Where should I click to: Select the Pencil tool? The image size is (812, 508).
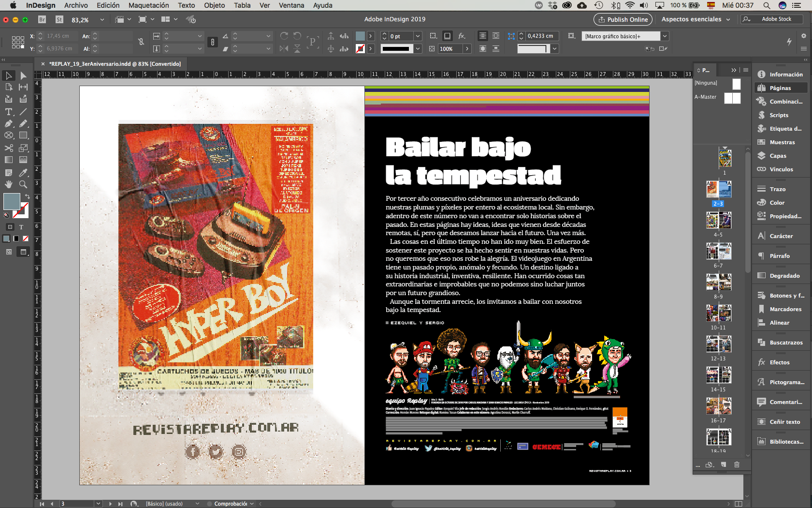coord(23,123)
